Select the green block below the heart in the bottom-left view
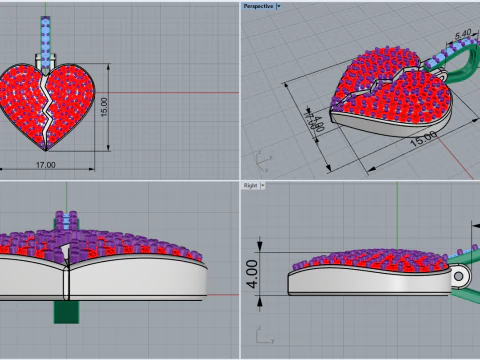Screen dimensions: 480x360 pyautogui.click(x=66, y=312)
